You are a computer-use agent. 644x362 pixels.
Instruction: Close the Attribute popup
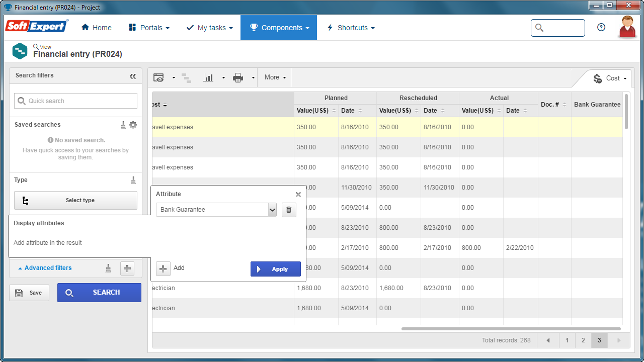[x=298, y=195]
